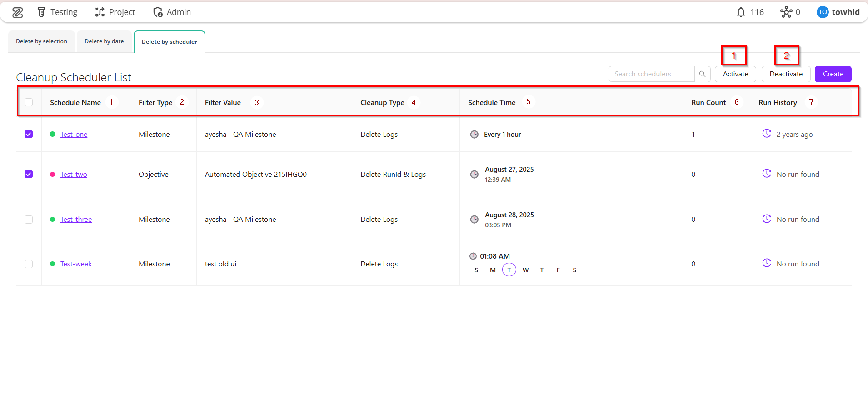868x400 pixels.
Task: Tick the Test-week row checkbox
Action: [29, 264]
